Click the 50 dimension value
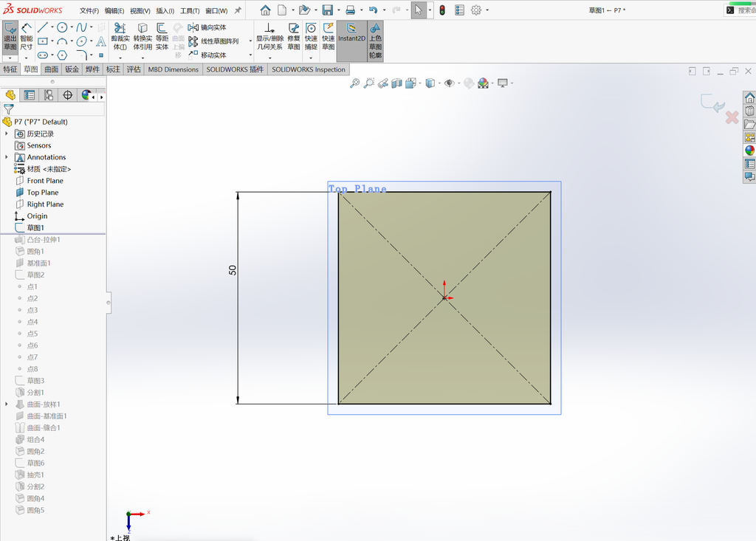756x541 pixels. 233,270
